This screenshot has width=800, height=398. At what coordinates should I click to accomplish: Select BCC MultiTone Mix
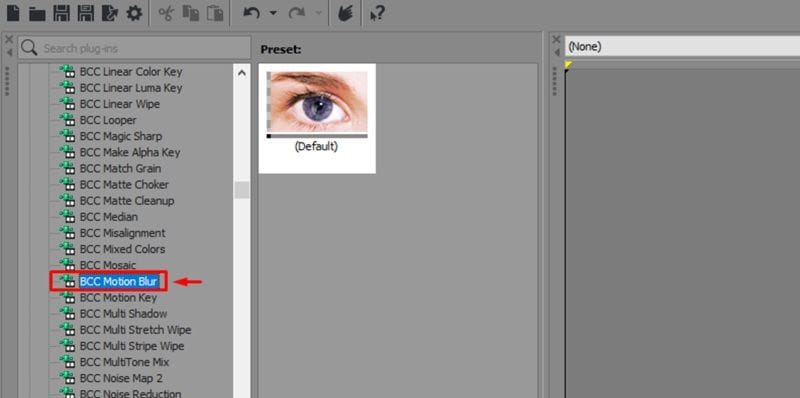tap(124, 362)
